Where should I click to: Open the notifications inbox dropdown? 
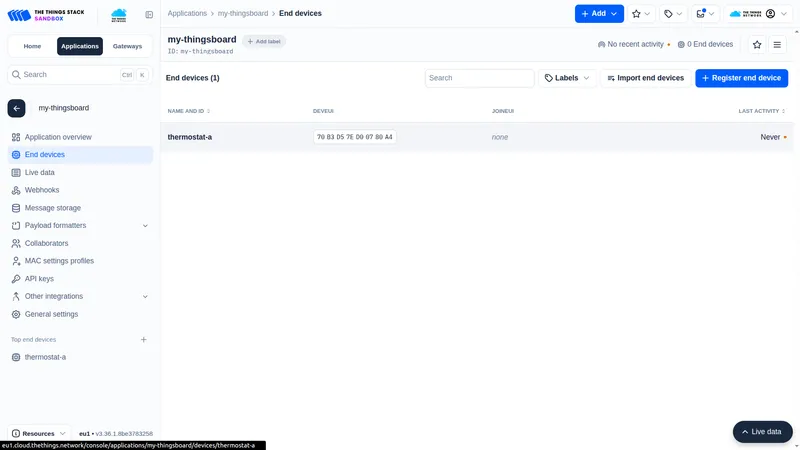[705, 14]
